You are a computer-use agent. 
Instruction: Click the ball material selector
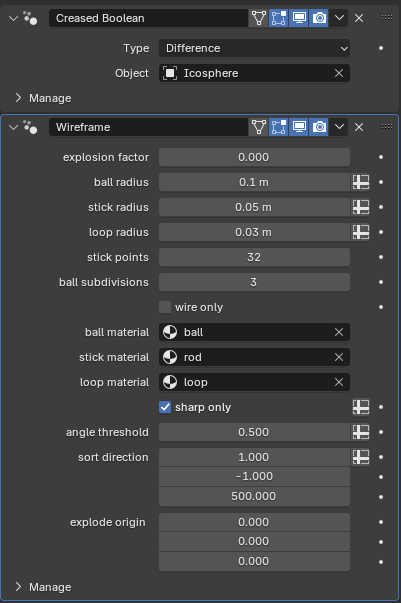pyautogui.click(x=254, y=332)
